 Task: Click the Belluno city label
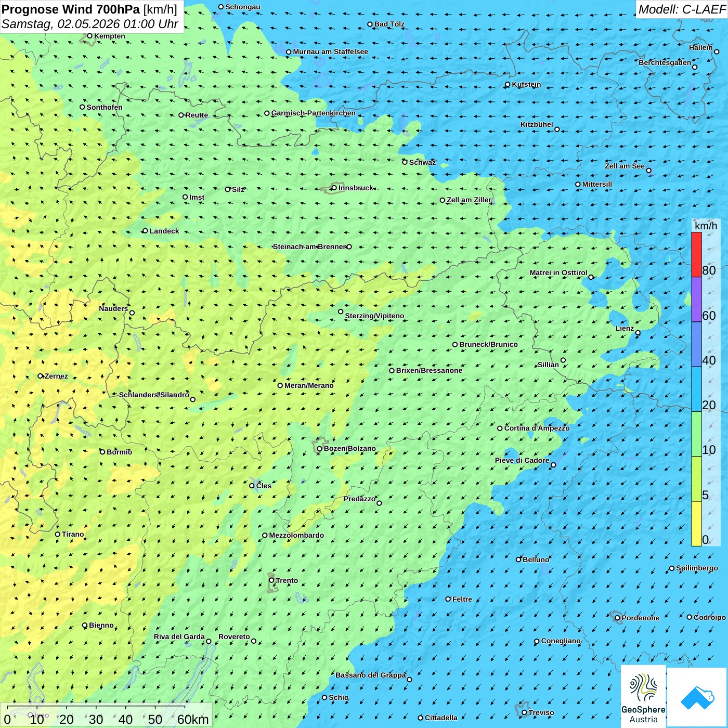(536, 560)
